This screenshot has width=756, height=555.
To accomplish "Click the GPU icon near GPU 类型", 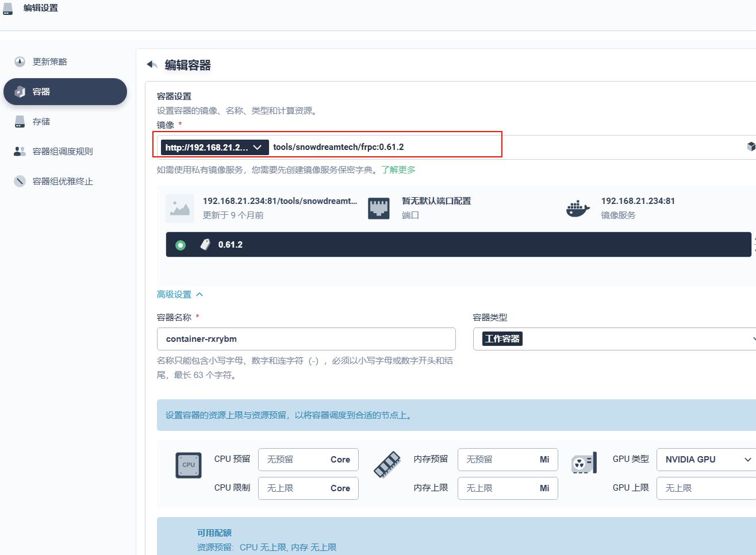I will [x=584, y=462].
